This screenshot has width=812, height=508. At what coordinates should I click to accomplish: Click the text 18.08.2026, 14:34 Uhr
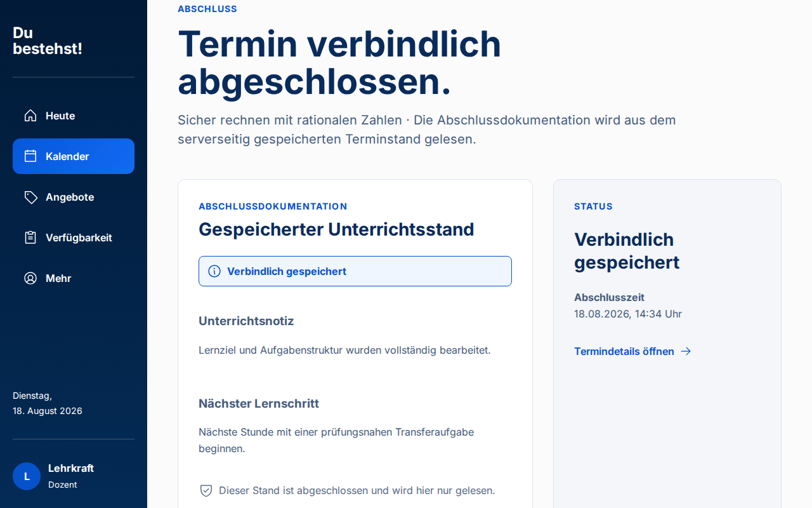click(x=628, y=314)
